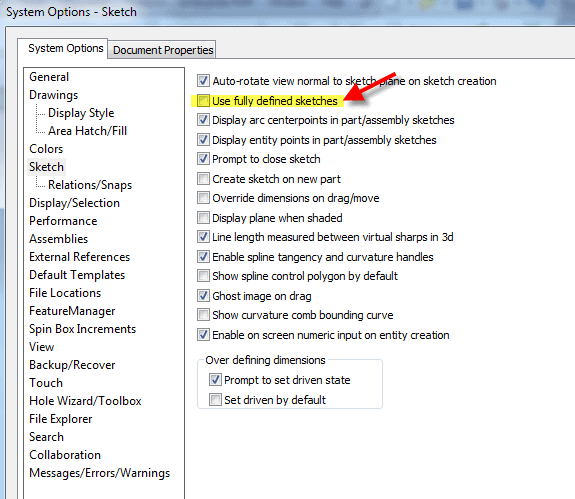This screenshot has width=575, height=499.
Task: Uncheck Prompt to close sketch
Action: pos(203,159)
